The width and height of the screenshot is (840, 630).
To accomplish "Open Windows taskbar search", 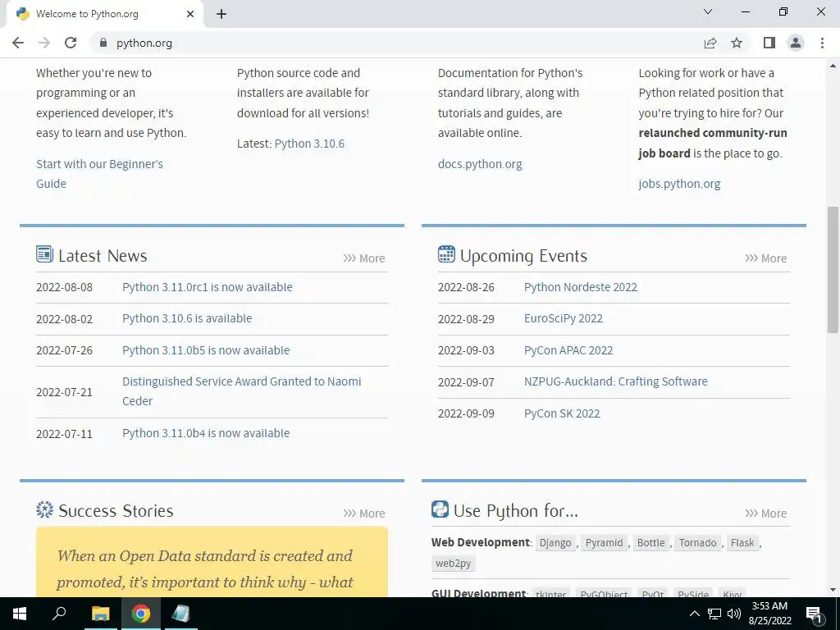I will [59, 614].
